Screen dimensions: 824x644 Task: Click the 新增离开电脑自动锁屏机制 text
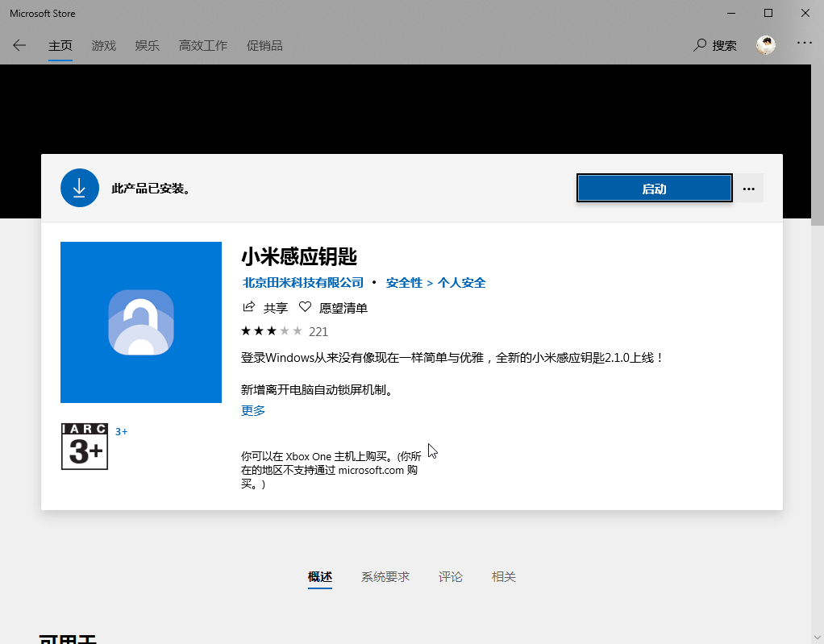pos(318,390)
